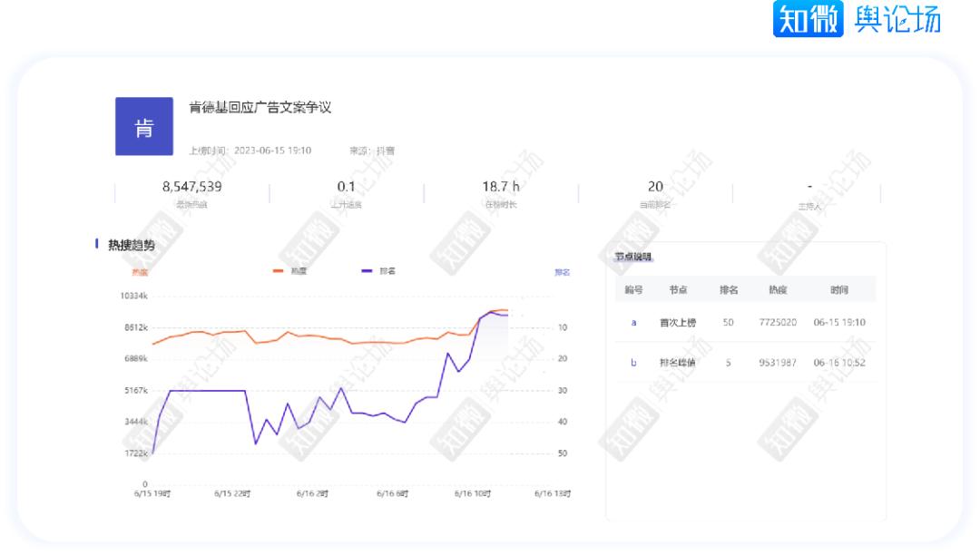Click rank 5 in peak row
Image resolution: width=980 pixels, height=555 pixels.
[728, 363]
